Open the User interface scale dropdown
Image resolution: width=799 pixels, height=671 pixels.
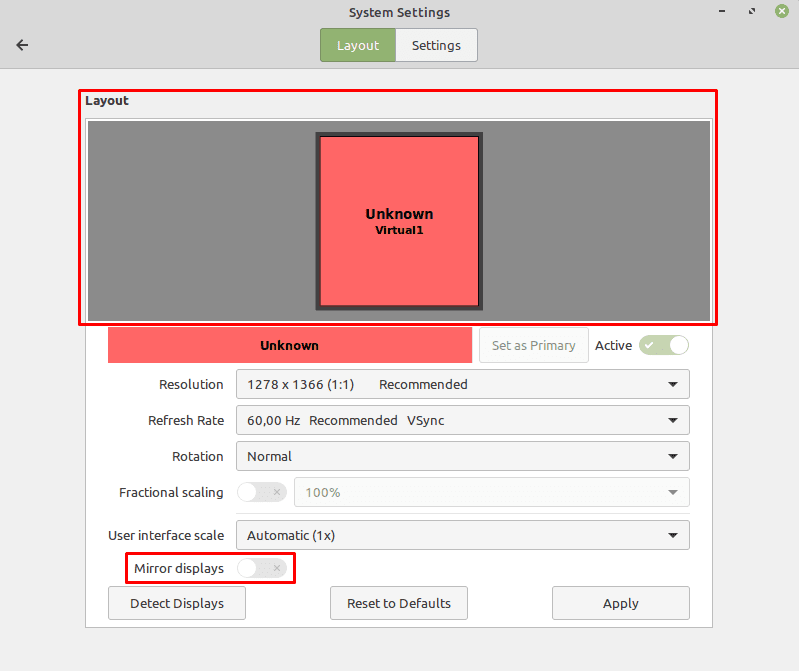click(463, 535)
